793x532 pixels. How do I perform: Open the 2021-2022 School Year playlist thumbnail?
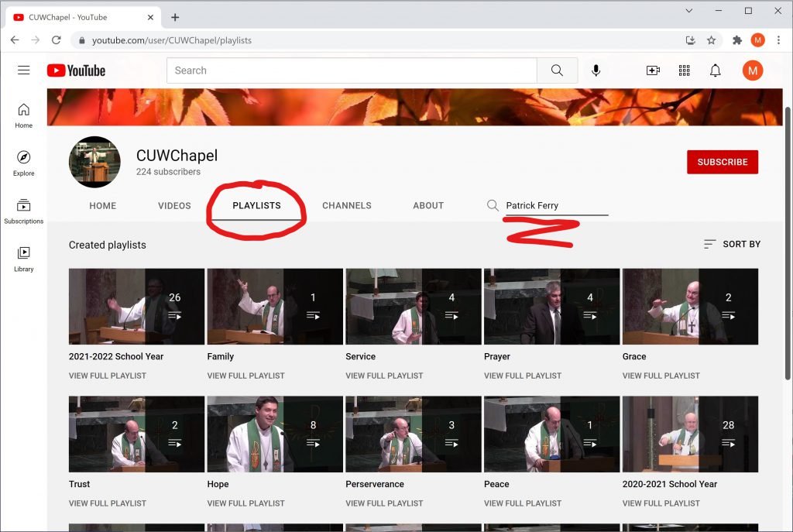point(136,307)
